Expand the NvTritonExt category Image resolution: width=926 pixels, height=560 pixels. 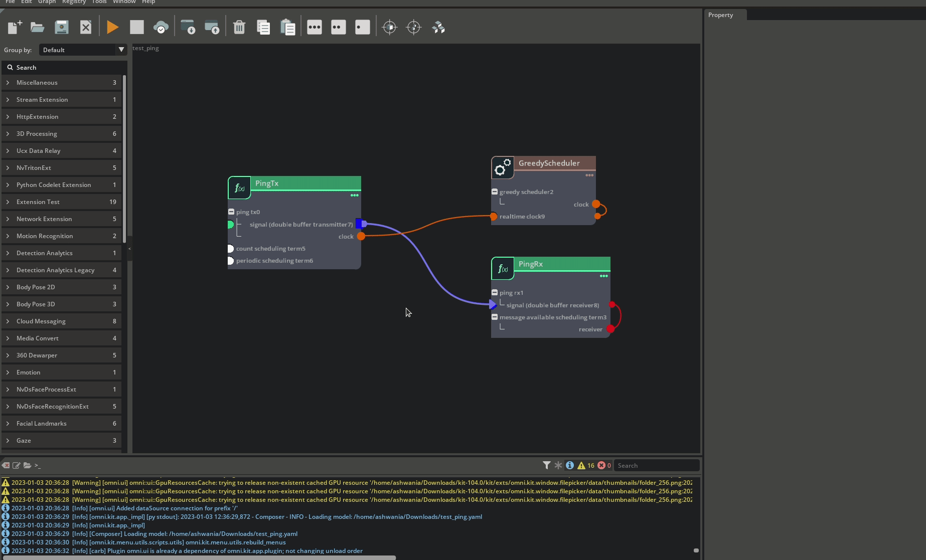tap(8, 167)
